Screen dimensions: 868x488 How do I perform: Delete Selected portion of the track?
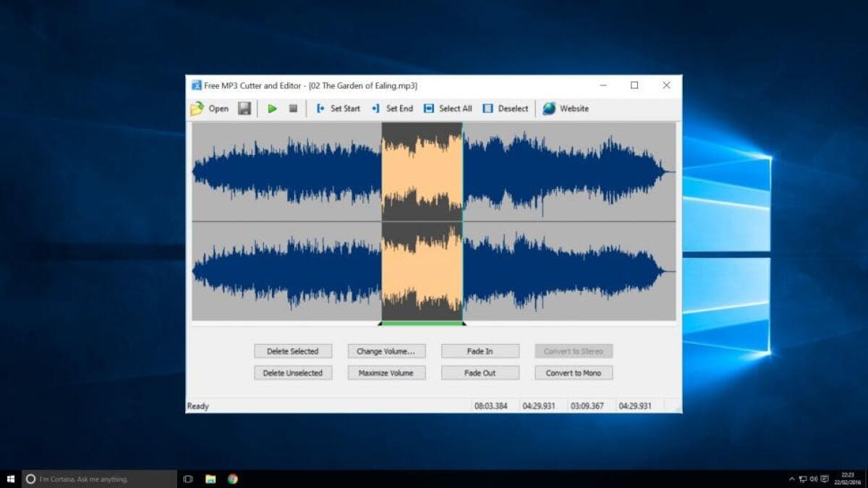[x=292, y=350]
